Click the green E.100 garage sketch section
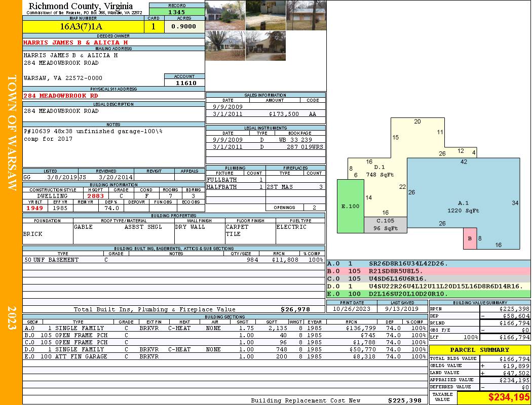 [x=351, y=206]
